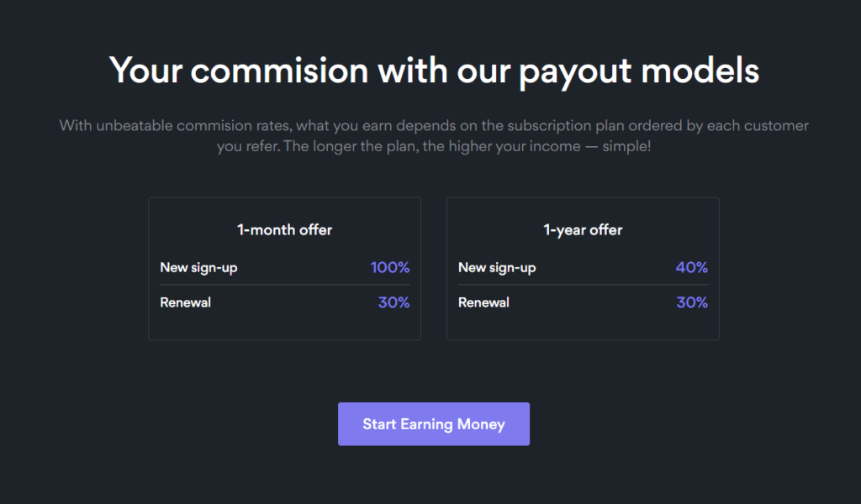Click the 40% commission value
Viewport: 861px width, 504px height.
691,268
